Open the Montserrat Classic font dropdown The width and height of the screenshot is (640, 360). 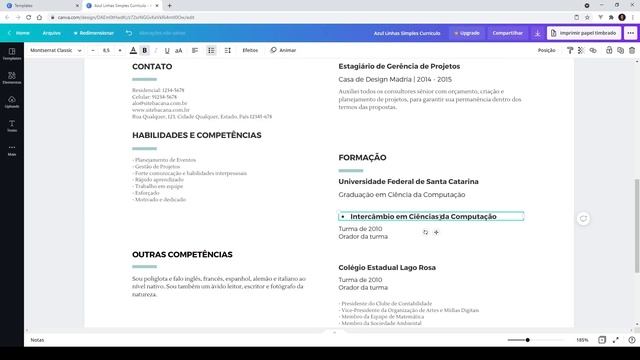(x=56, y=50)
